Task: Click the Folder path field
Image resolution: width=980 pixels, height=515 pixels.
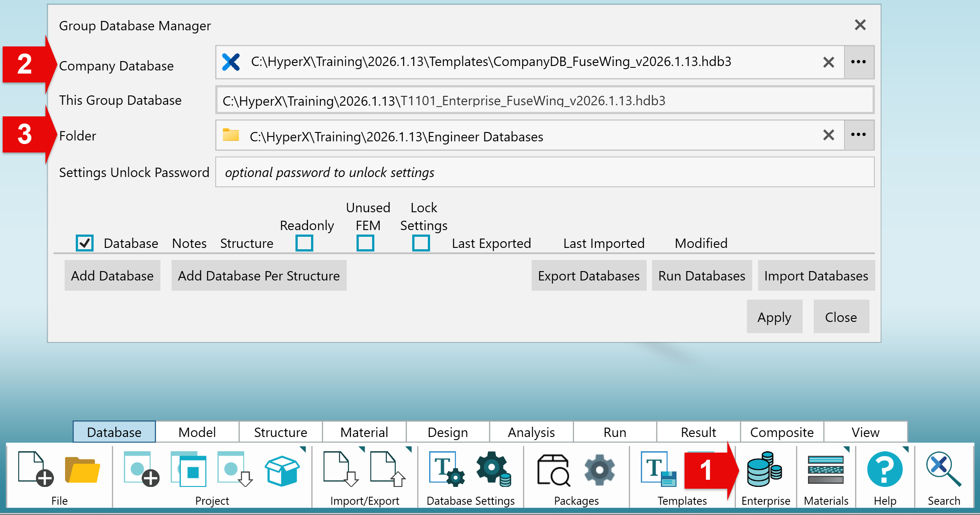Action: tap(530, 135)
